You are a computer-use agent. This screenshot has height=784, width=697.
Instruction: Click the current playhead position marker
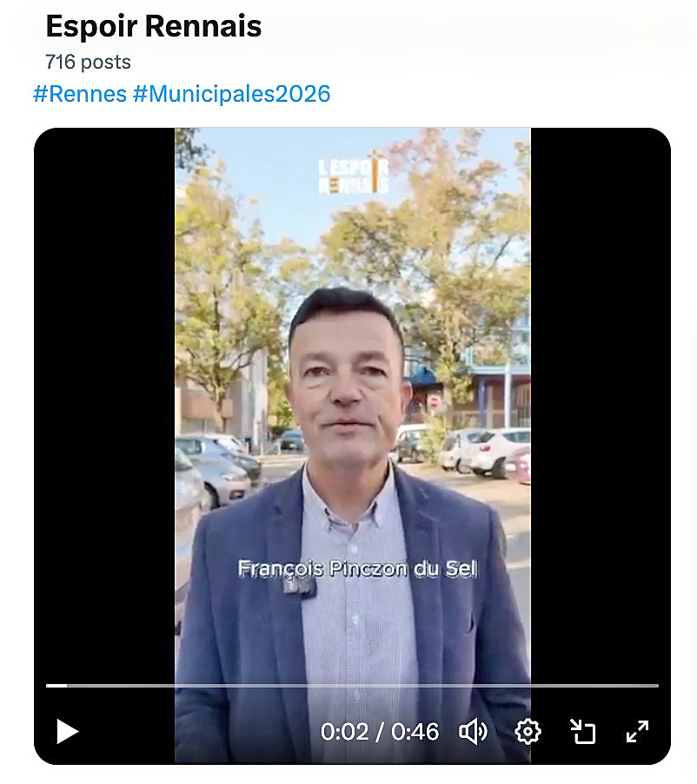67,686
